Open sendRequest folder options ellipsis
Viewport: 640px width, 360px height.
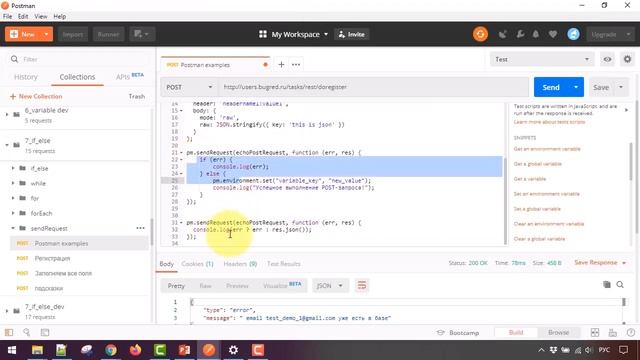click(x=140, y=228)
